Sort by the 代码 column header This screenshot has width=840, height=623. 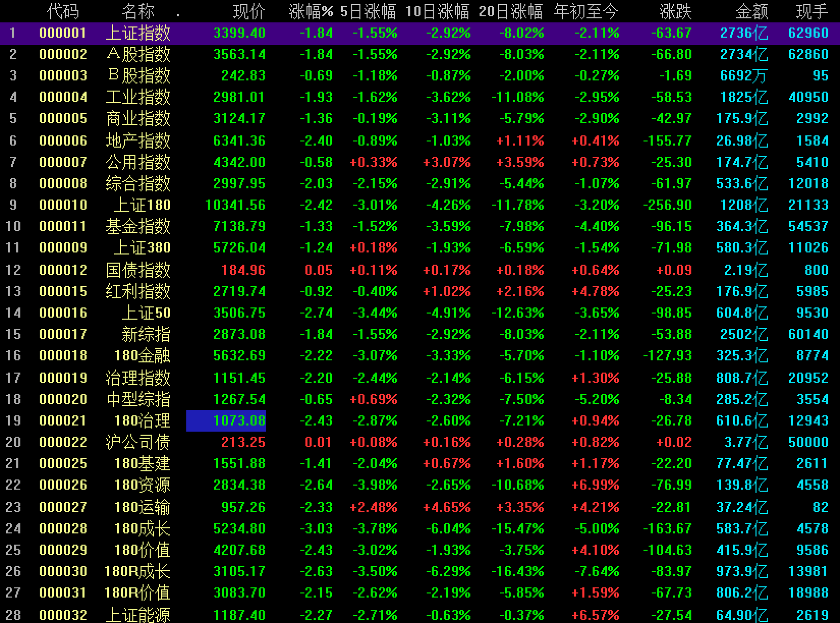coord(63,11)
